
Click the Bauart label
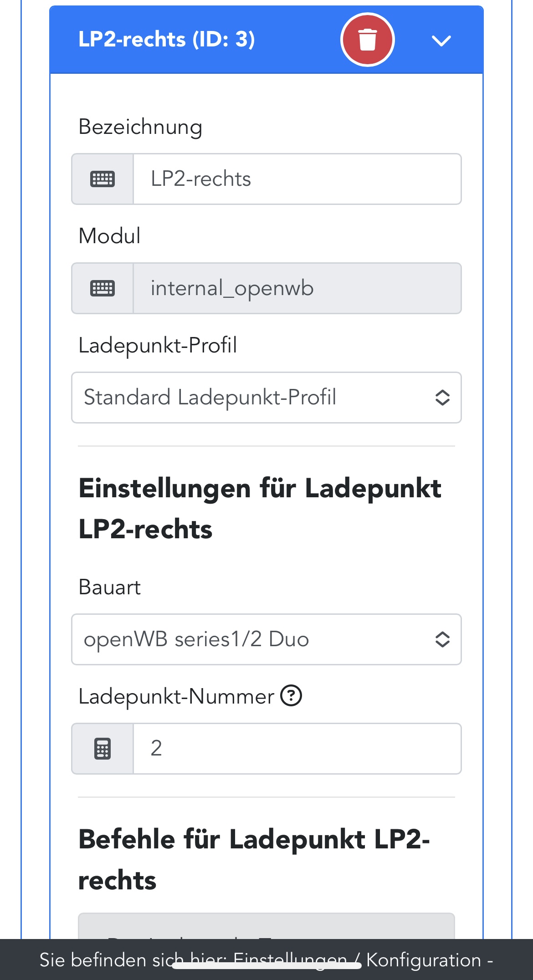click(109, 587)
